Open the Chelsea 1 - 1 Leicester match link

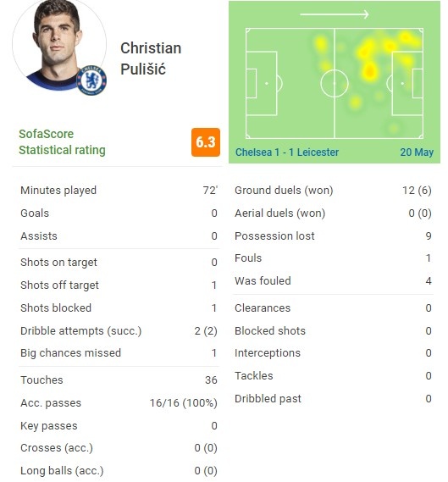[287, 152]
